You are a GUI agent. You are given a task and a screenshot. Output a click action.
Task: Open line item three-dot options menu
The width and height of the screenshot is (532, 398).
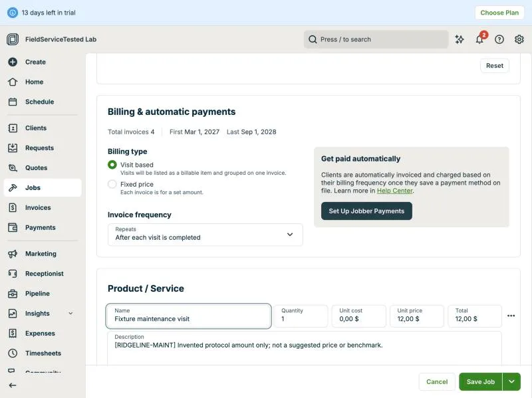pos(511,316)
